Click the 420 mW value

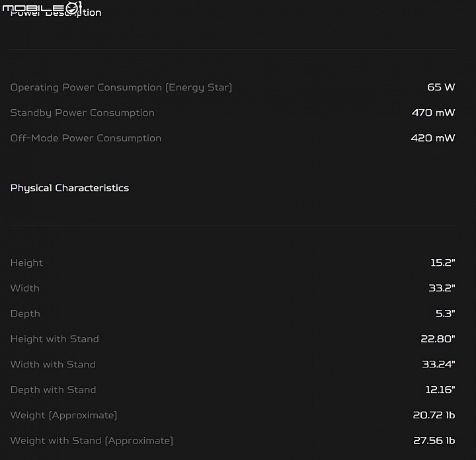pyautogui.click(x=433, y=138)
